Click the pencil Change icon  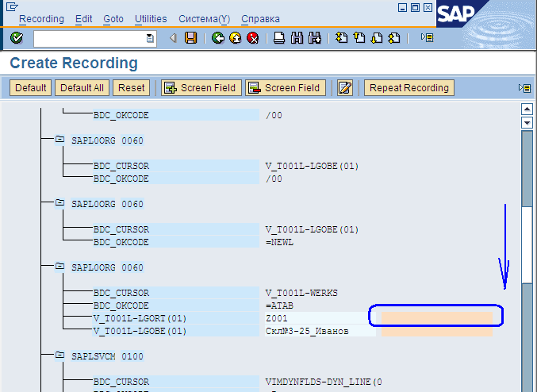click(x=344, y=88)
